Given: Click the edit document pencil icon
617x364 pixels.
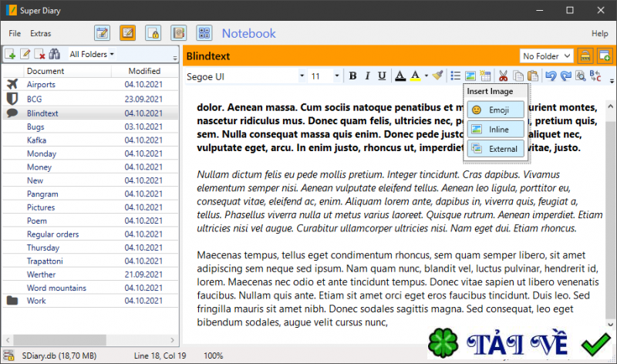Looking at the screenshot, I should point(25,54).
